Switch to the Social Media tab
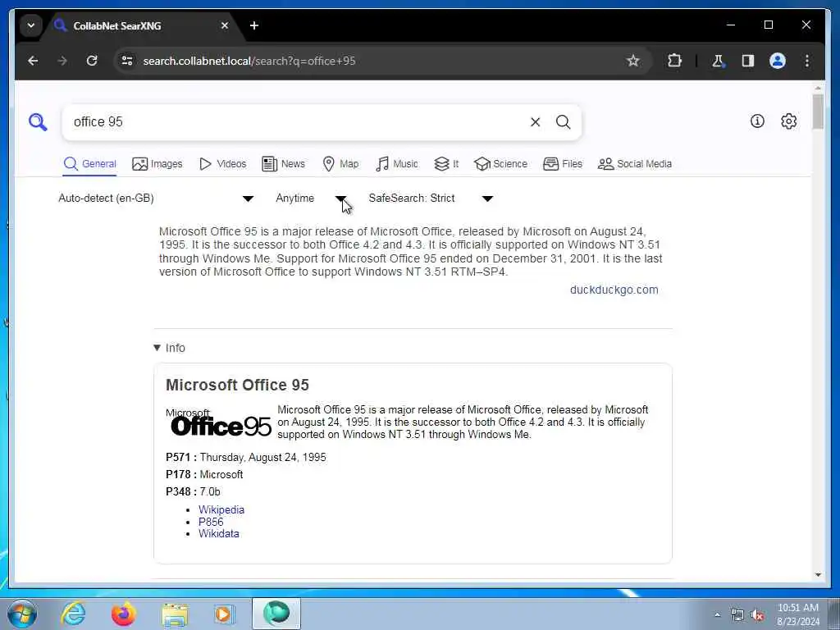 click(635, 164)
